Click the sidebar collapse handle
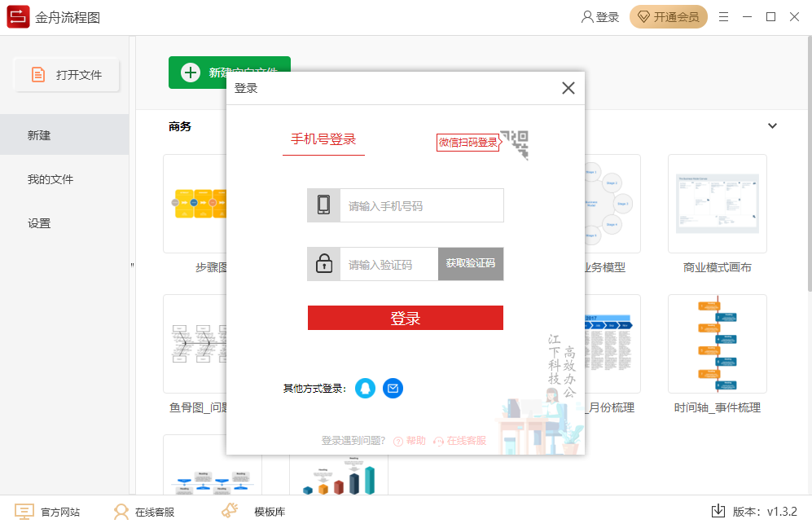Image resolution: width=812 pixels, height=528 pixels. [x=132, y=266]
